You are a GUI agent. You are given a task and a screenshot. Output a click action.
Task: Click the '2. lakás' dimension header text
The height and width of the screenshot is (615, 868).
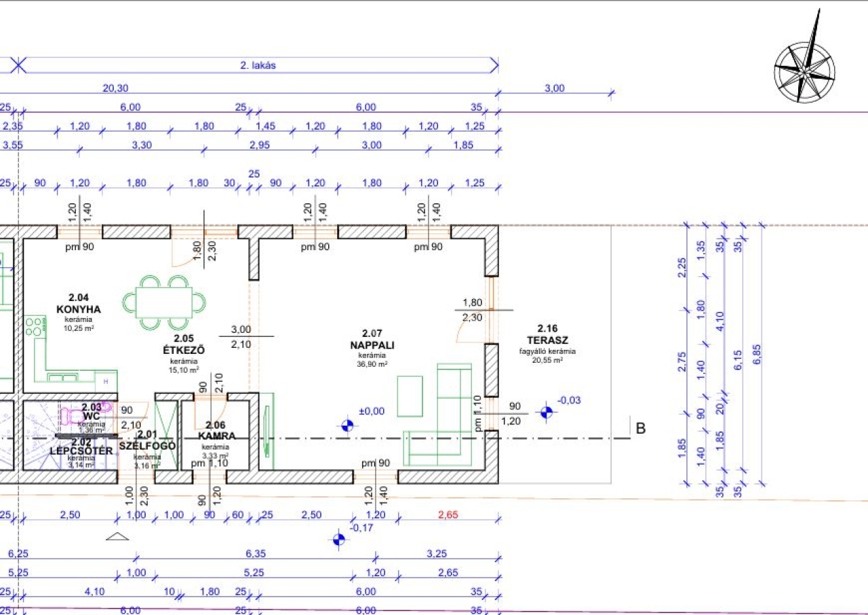tap(258, 66)
